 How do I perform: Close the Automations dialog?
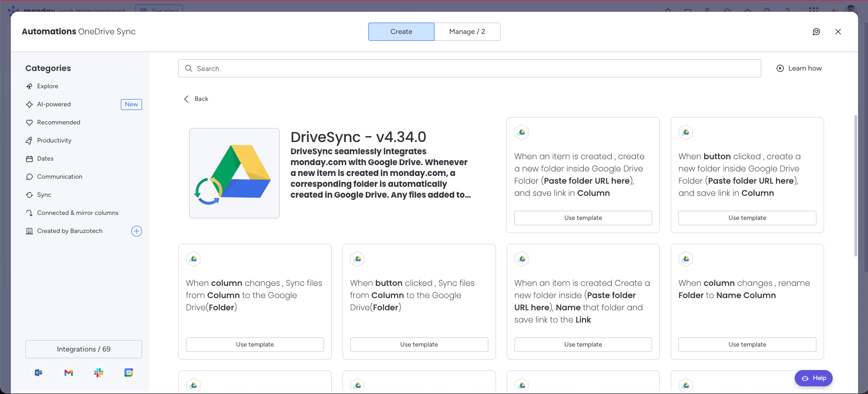coord(838,32)
